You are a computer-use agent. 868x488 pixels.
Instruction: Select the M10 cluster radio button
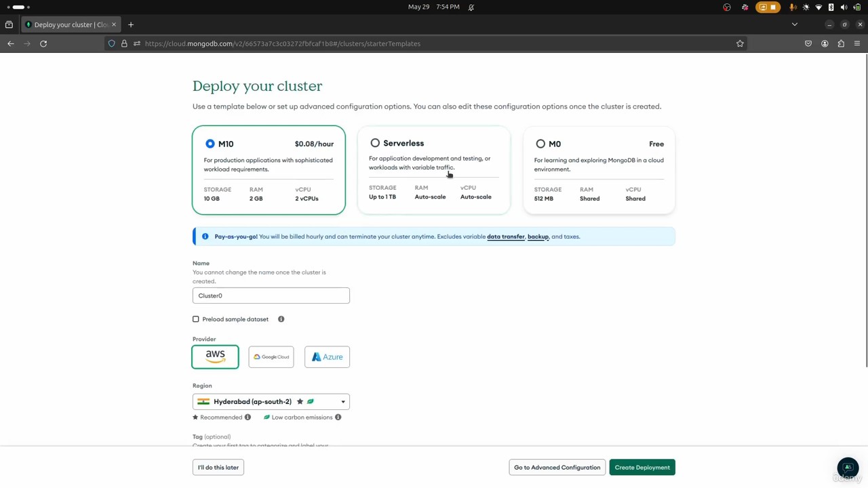point(210,144)
